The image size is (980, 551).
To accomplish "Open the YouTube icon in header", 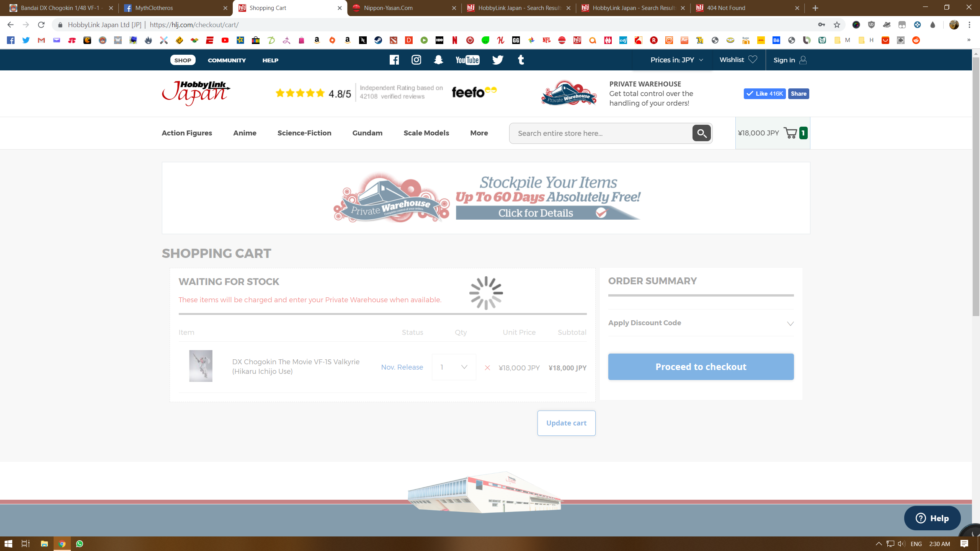I will [x=467, y=60].
